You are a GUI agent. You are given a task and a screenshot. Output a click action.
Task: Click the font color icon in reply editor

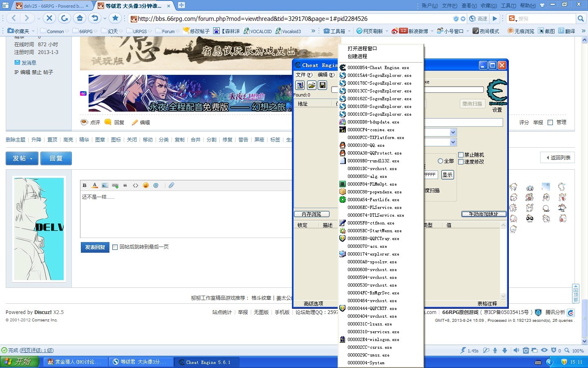tap(95, 185)
